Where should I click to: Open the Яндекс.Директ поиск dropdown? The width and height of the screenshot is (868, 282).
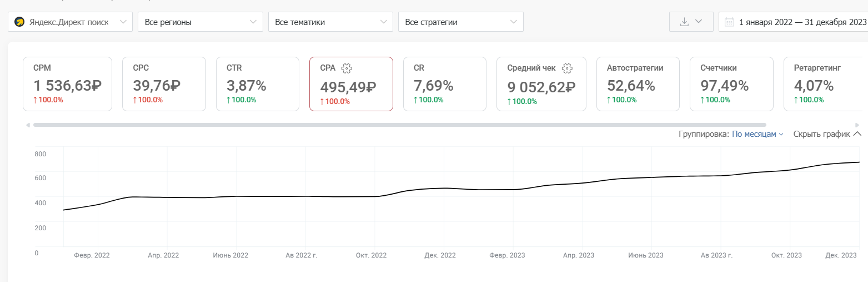point(70,22)
